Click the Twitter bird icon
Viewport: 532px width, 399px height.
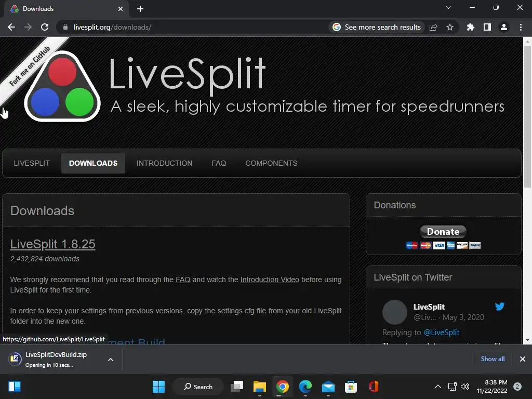coord(499,307)
